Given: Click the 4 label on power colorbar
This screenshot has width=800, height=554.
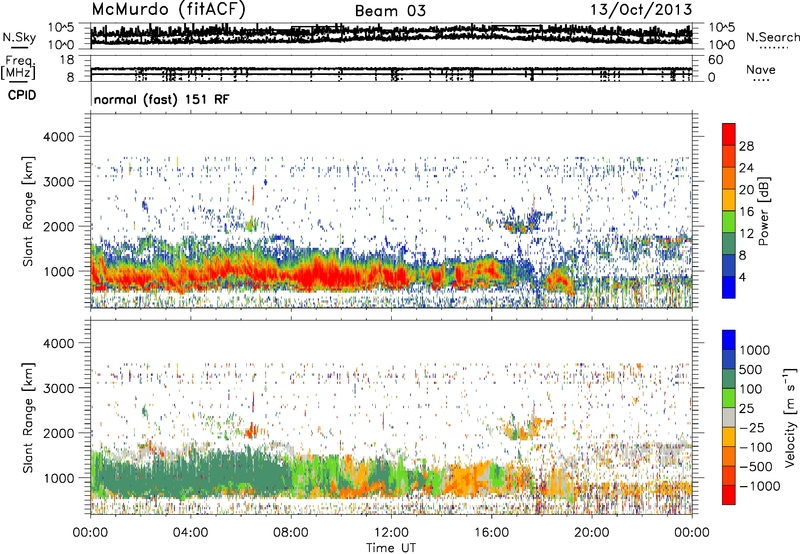Looking at the screenshot, I should click(x=742, y=277).
